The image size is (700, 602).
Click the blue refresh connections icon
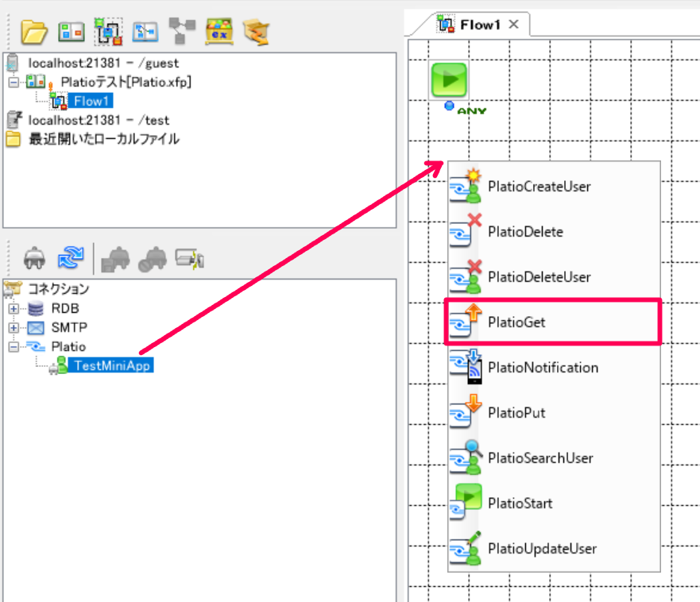click(71, 258)
